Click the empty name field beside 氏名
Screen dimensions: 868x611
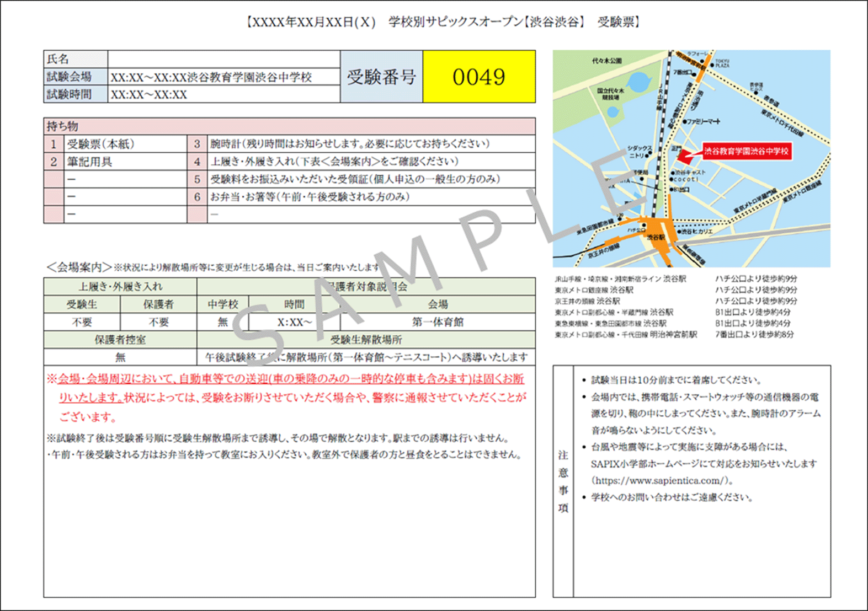click(x=224, y=59)
